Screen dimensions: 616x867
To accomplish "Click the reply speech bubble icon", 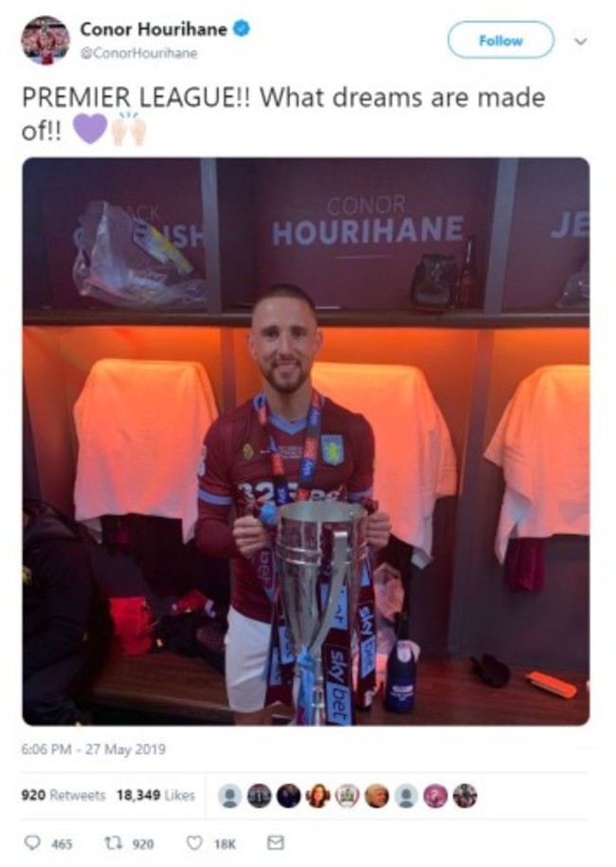I will 32,842.
